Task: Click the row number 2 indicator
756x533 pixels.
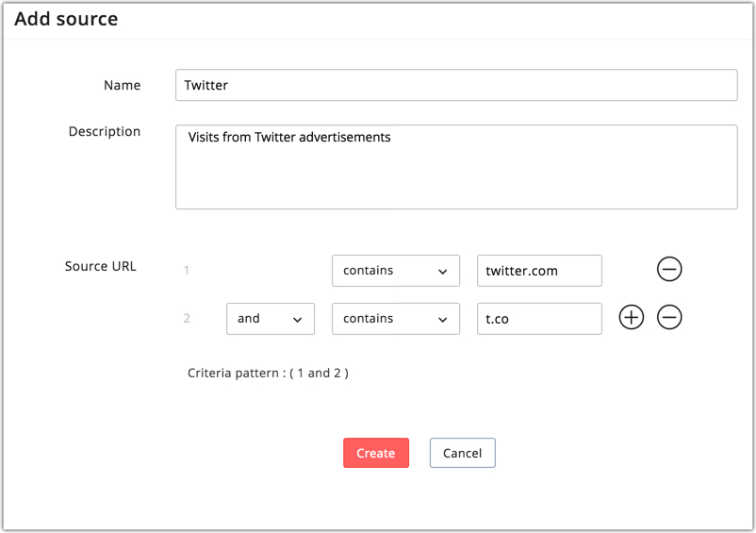Action: pos(187,319)
